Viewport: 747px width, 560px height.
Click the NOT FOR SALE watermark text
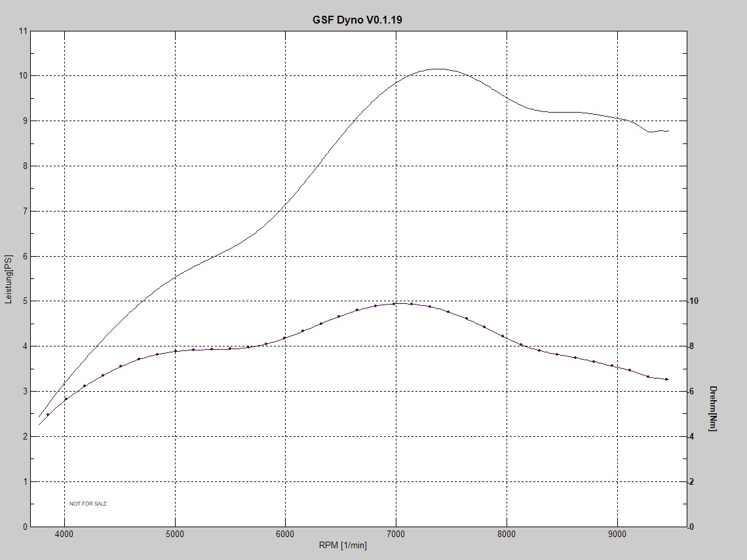(88, 504)
